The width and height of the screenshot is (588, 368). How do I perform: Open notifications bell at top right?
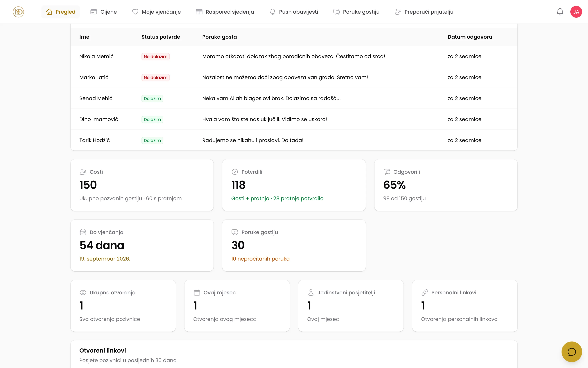coord(560,12)
